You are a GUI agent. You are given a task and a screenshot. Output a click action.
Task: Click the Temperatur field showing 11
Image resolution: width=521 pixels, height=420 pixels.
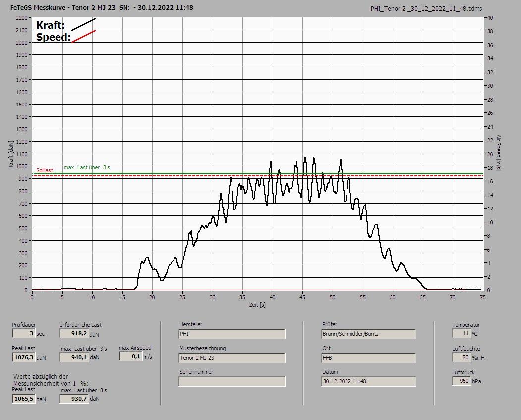tap(461, 334)
